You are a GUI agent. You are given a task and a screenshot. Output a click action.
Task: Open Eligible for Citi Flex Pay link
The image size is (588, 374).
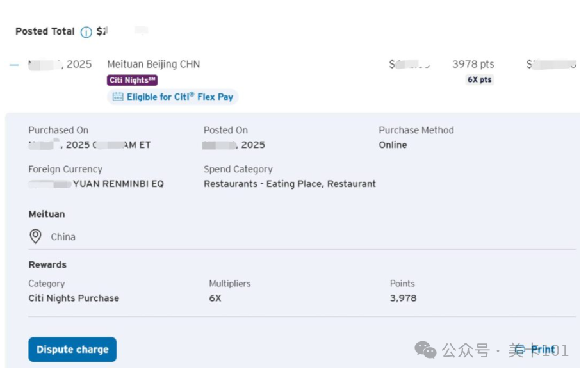179,97
